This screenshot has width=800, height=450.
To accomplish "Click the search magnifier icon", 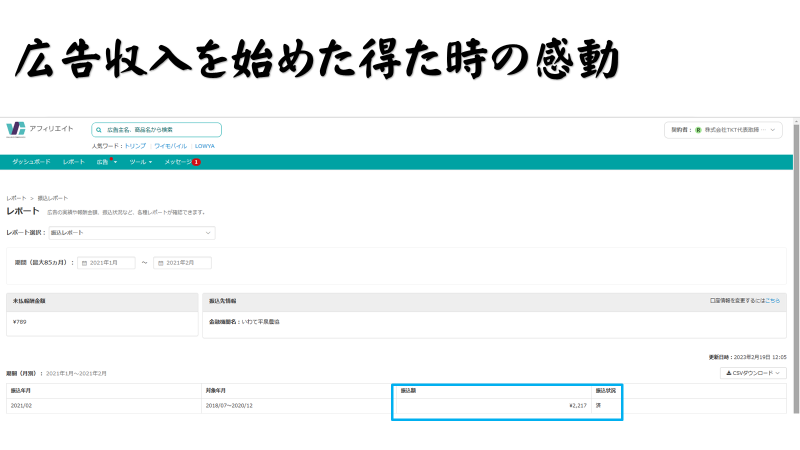I will click(x=98, y=130).
